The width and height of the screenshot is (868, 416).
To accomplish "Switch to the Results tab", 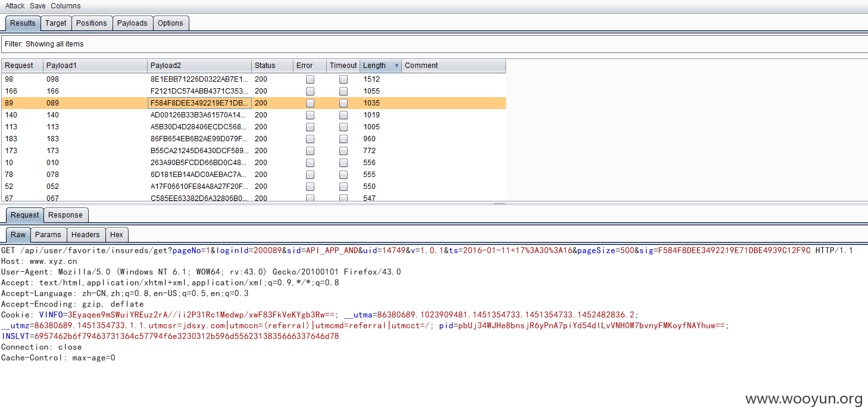I will coord(23,23).
